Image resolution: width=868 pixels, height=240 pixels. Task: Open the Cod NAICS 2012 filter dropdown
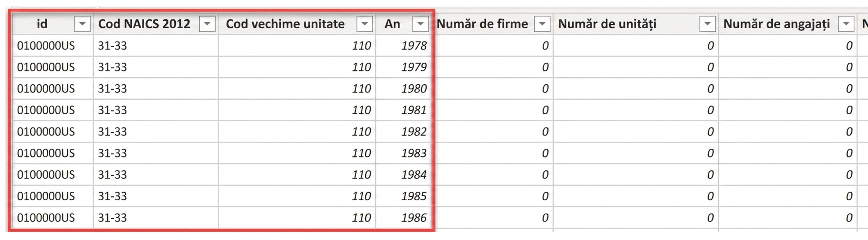(207, 24)
